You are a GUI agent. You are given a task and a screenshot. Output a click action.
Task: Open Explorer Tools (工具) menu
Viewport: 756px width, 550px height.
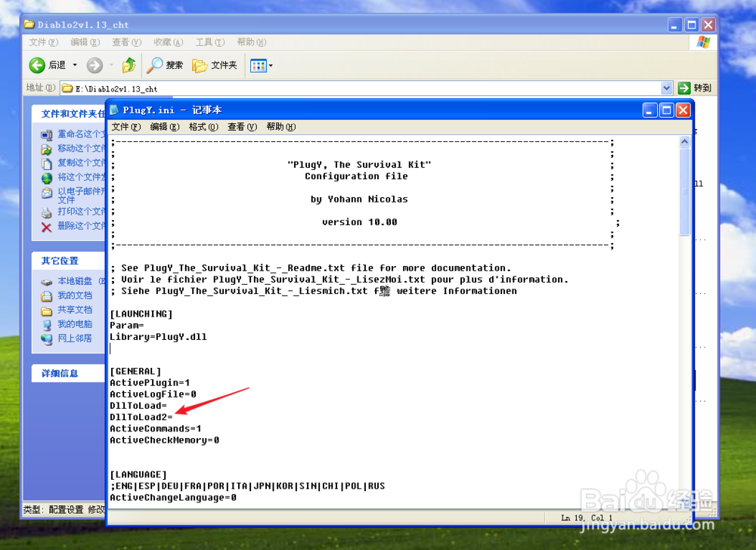(x=210, y=42)
